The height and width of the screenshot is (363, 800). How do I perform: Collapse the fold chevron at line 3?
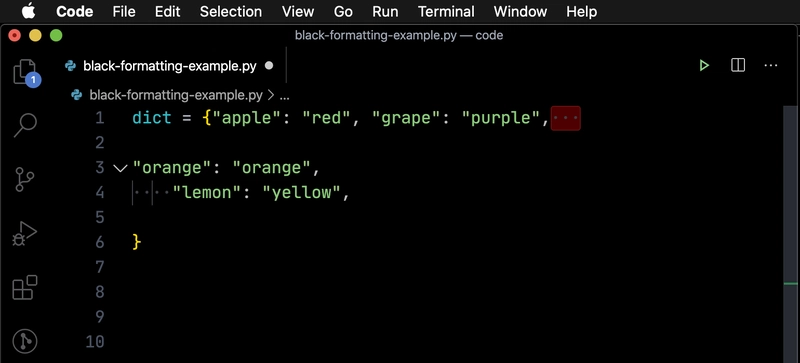(120, 167)
